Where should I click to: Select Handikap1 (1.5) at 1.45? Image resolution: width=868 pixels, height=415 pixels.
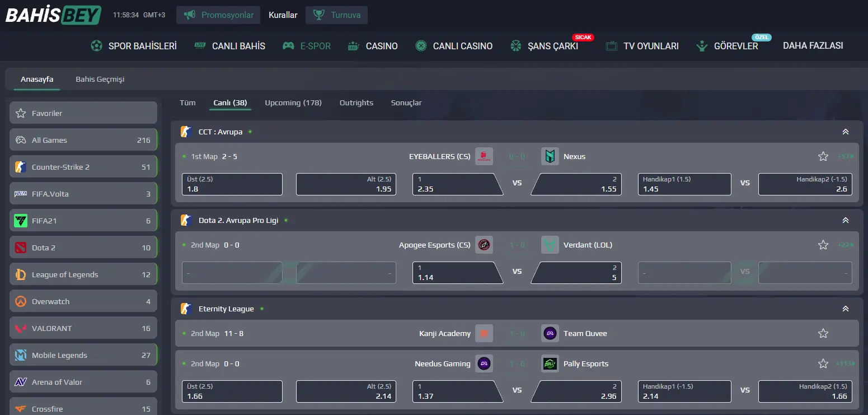click(684, 184)
